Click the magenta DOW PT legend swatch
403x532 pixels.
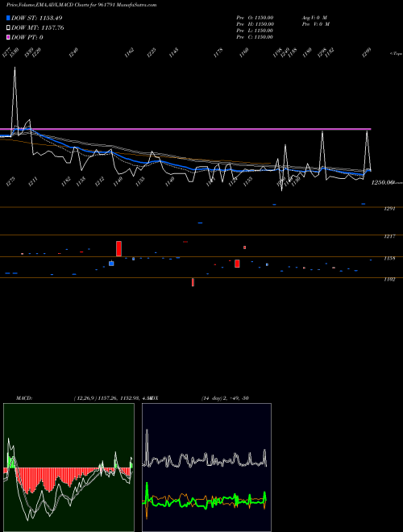pos(8,37)
